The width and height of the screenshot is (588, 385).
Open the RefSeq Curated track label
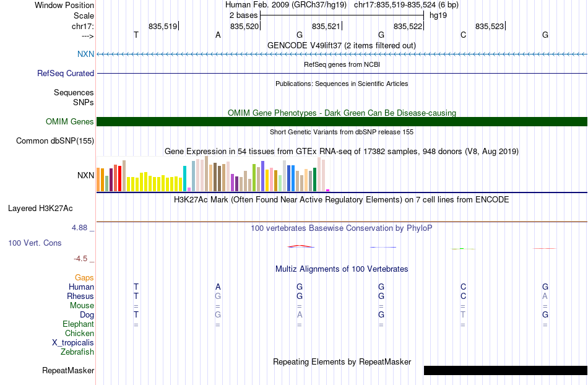point(66,74)
